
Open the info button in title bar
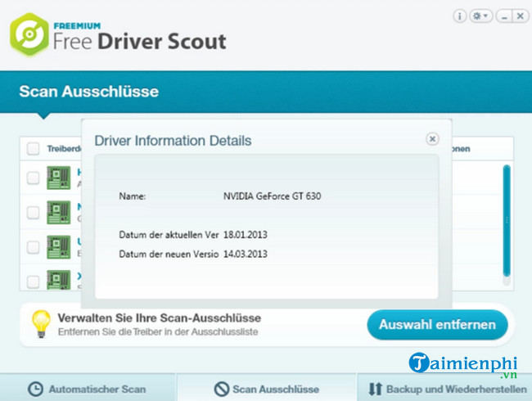pos(460,16)
